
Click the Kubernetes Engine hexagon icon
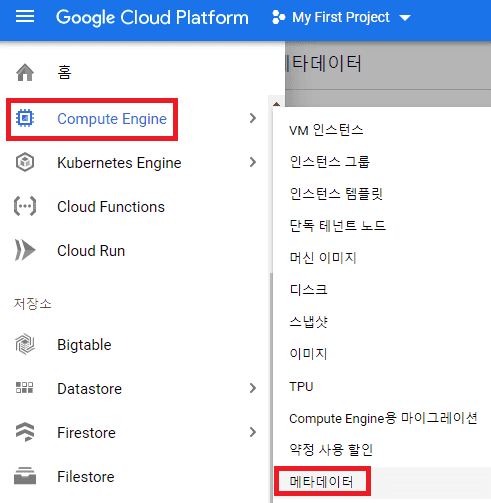coord(25,162)
